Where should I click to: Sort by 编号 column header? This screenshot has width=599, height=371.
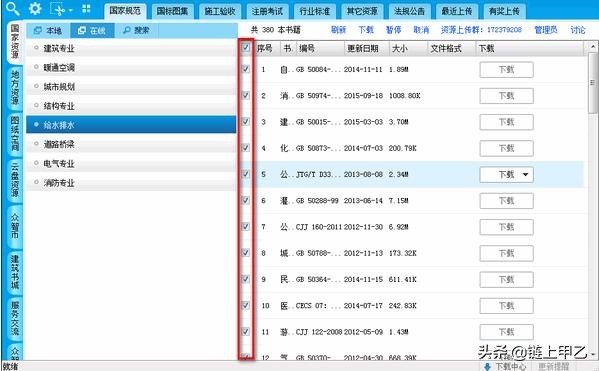[320, 48]
